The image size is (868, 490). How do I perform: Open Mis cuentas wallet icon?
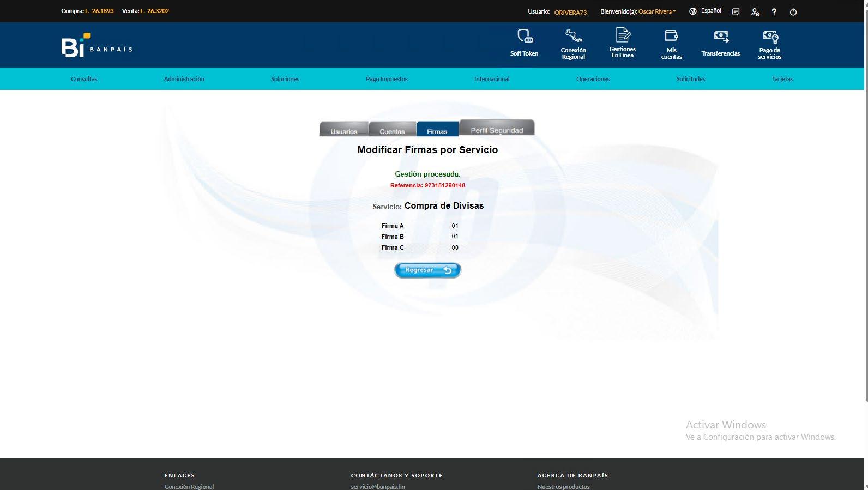[x=671, y=35]
